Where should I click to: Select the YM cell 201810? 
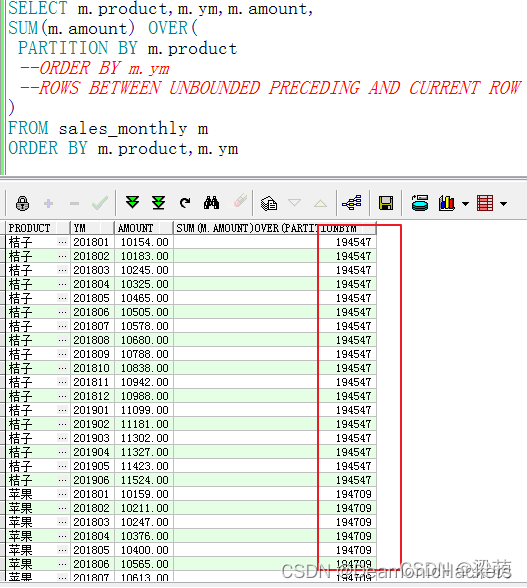(92, 368)
